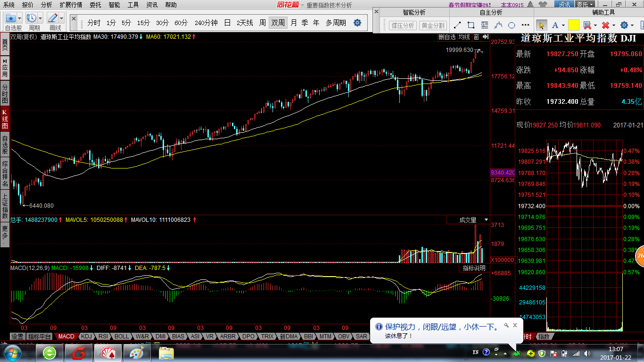Switch chart period to 1分
This screenshot has width=644, height=362.
[x=111, y=23]
